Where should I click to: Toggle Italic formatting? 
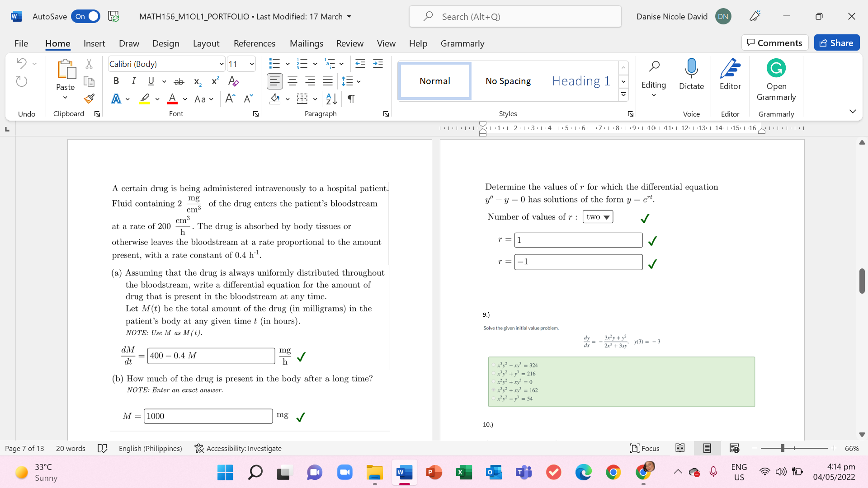point(133,81)
